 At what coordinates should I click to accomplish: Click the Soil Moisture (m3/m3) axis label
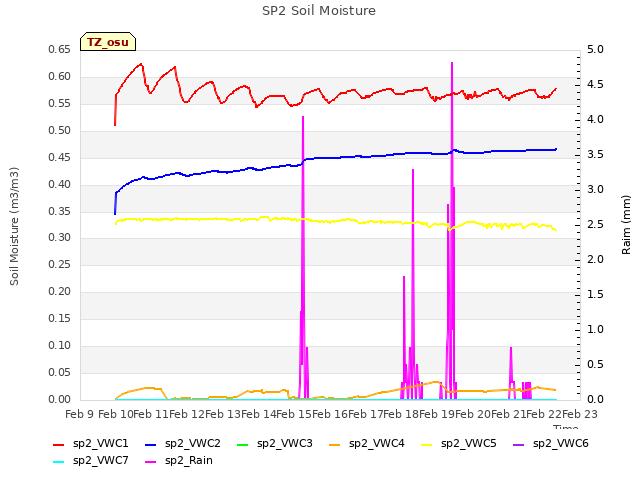point(14,226)
